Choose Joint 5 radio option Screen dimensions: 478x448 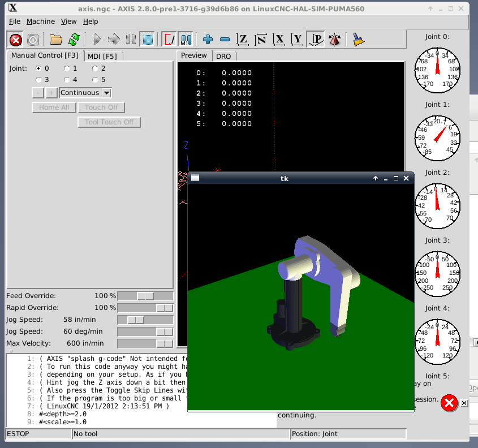click(x=95, y=80)
